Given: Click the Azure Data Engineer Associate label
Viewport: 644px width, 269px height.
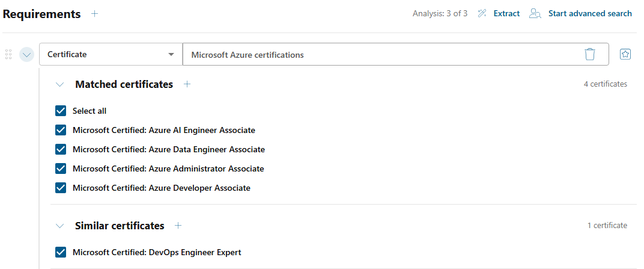Looking at the screenshot, I should tap(169, 149).
